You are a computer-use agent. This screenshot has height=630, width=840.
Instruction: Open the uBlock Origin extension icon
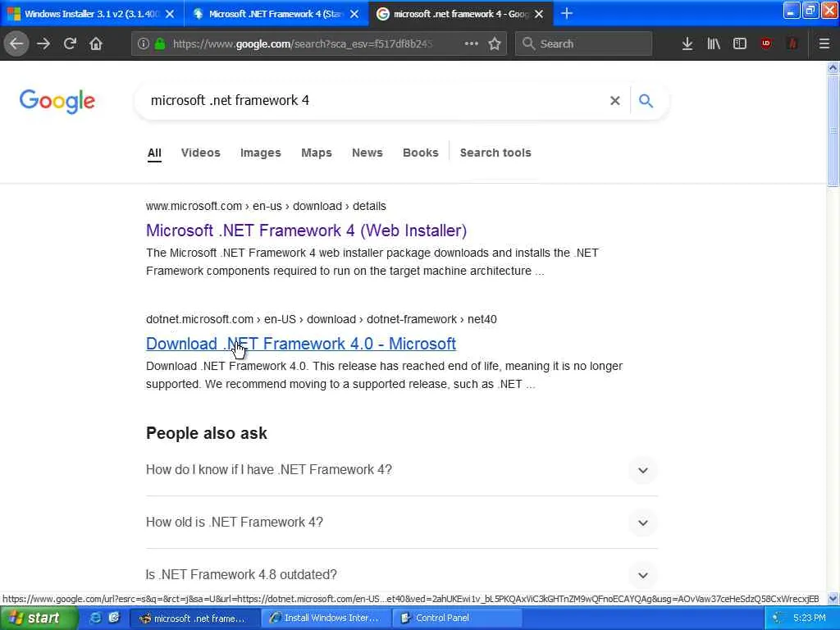tap(766, 43)
